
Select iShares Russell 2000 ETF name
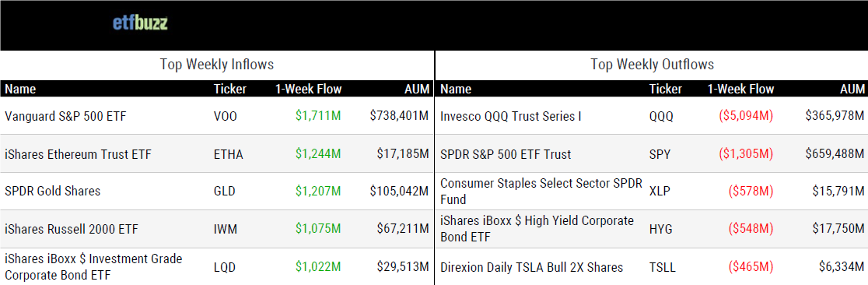[x=72, y=229]
